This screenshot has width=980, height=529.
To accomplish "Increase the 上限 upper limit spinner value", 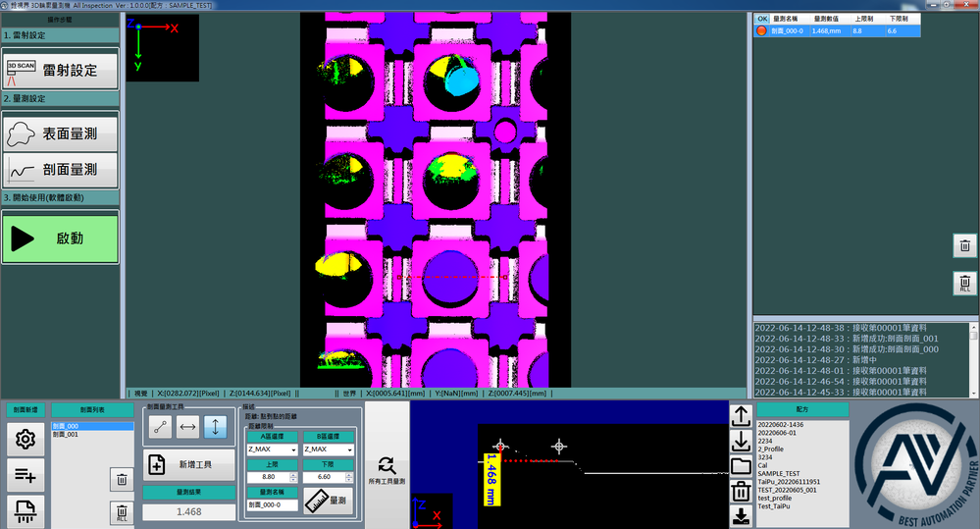I will [293, 474].
